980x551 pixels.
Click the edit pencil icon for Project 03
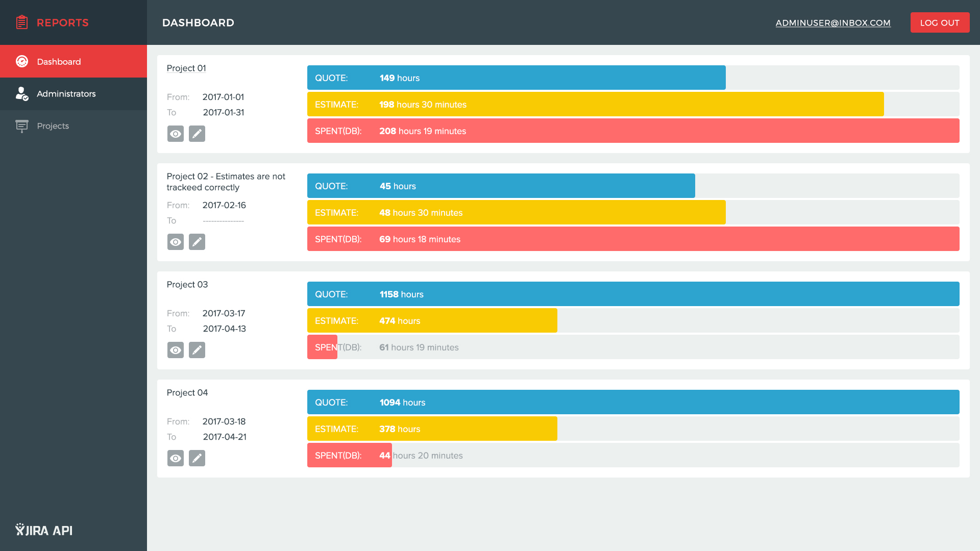click(197, 349)
